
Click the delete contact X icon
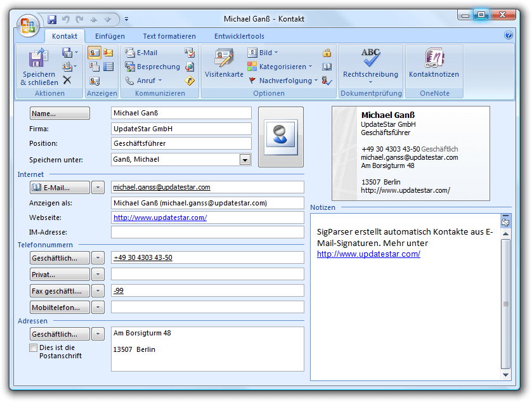click(x=67, y=80)
